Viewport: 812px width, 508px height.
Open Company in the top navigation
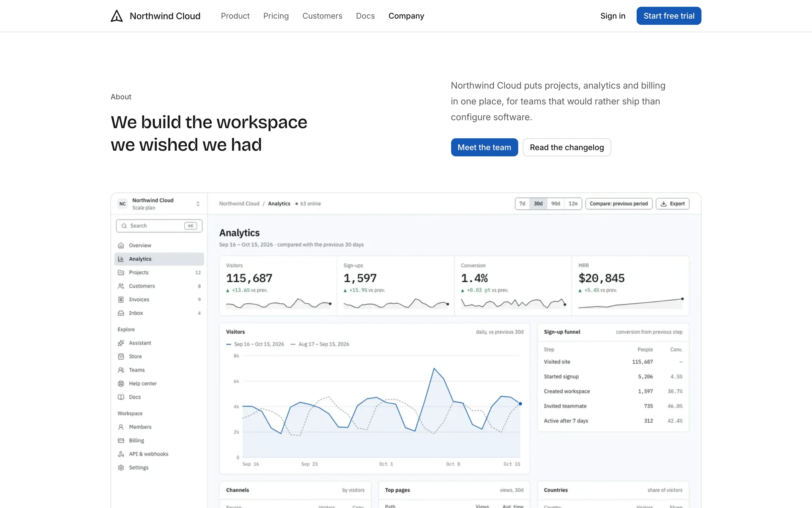[x=406, y=16]
